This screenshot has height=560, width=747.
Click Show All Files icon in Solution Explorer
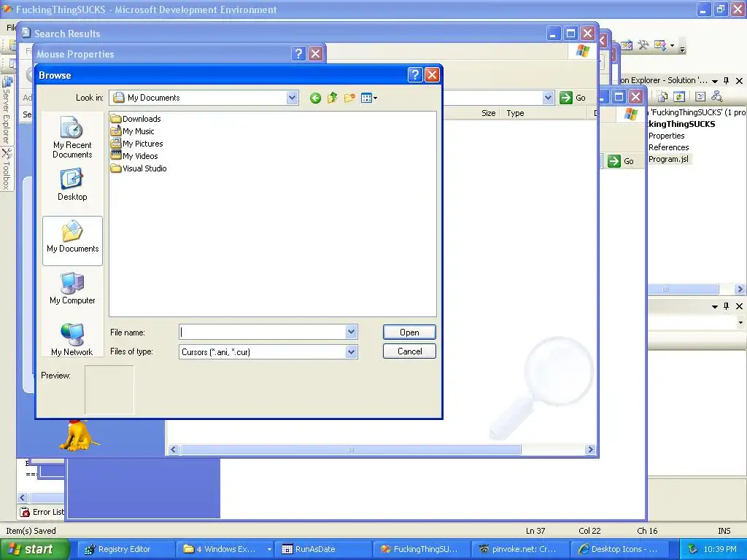pyautogui.click(x=662, y=97)
